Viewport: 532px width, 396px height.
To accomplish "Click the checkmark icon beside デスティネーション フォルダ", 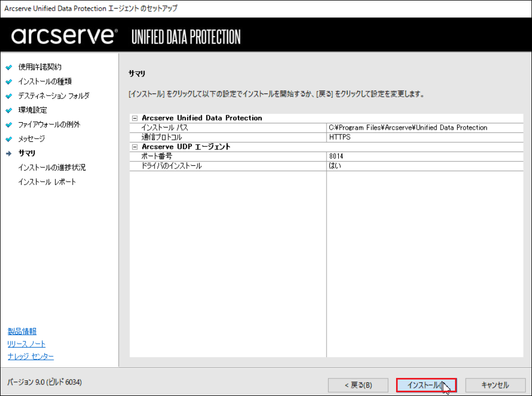I will (8, 96).
